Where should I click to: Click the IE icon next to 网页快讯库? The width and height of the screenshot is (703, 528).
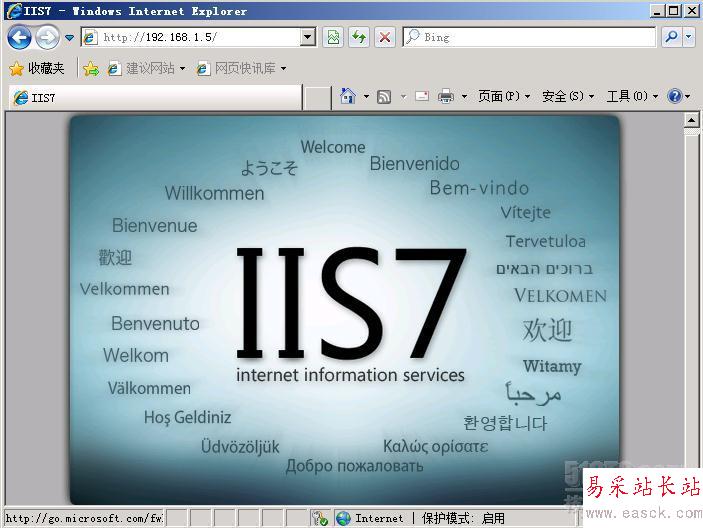(203, 69)
